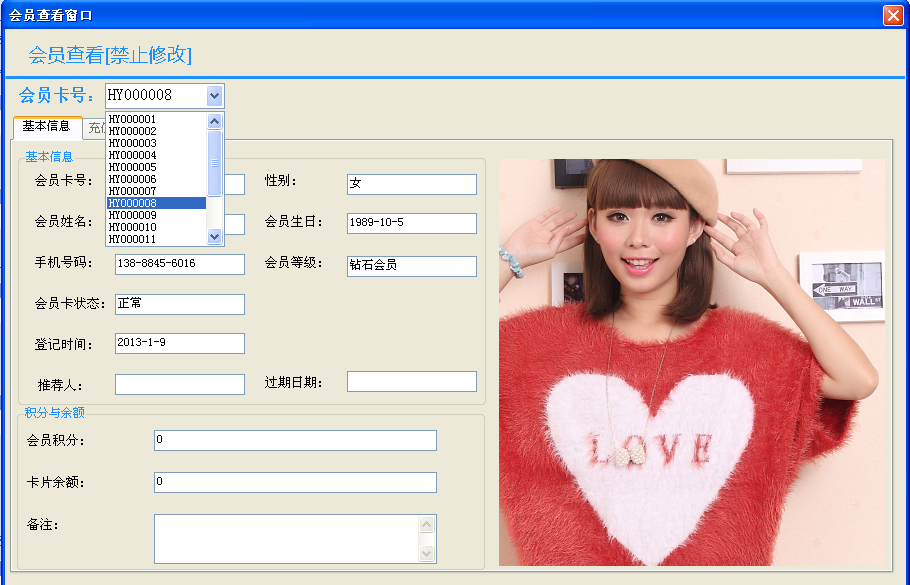Close the 会员查看窗口 window
The height and width of the screenshot is (585, 910).
(892, 15)
